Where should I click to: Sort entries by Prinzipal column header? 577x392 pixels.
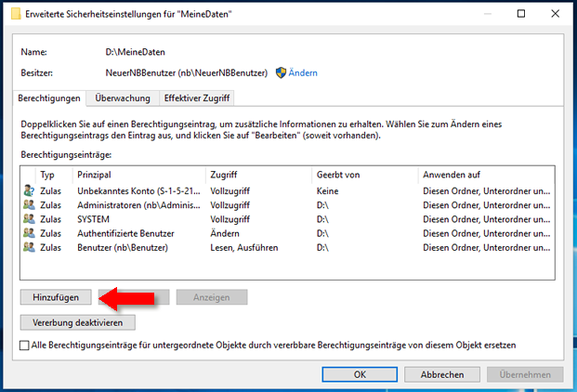point(139,174)
